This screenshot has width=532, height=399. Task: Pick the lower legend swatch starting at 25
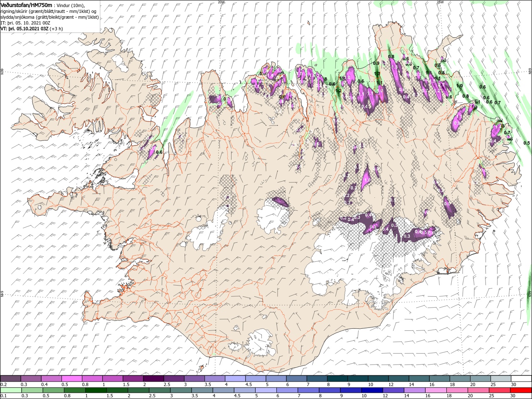pos(499,390)
